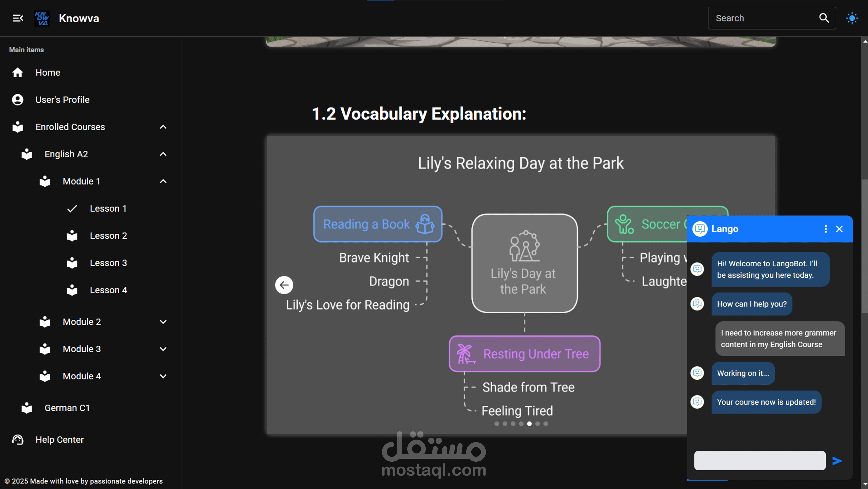The height and width of the screenshot is (489, 868).
Task: Expand Module 4 chevron
Action: 163,376
